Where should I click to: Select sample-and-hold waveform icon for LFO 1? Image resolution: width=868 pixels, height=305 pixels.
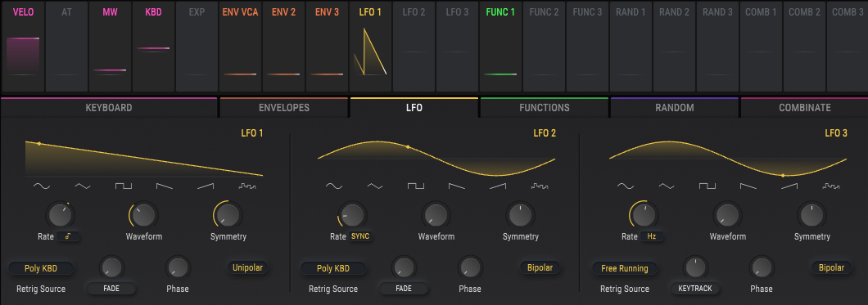click(247, 186)
